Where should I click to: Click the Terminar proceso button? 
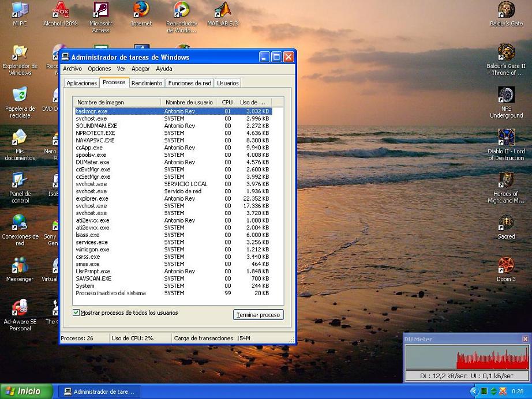click(x=258, y=315)
